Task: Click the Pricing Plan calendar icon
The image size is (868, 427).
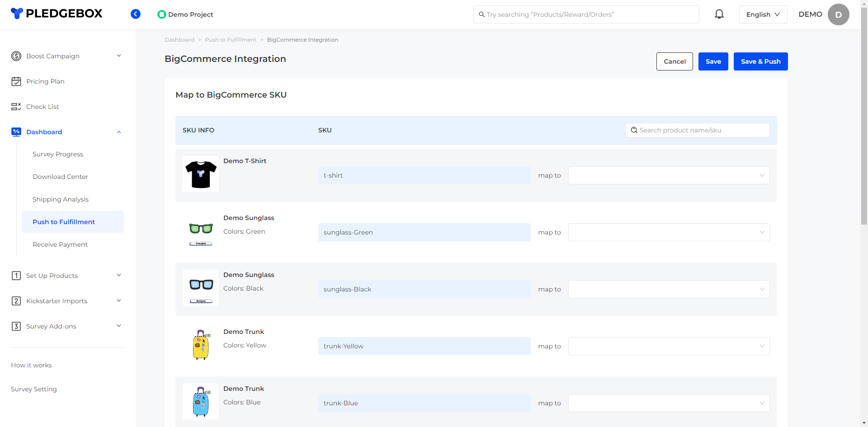Action: (x=16, y=81)
